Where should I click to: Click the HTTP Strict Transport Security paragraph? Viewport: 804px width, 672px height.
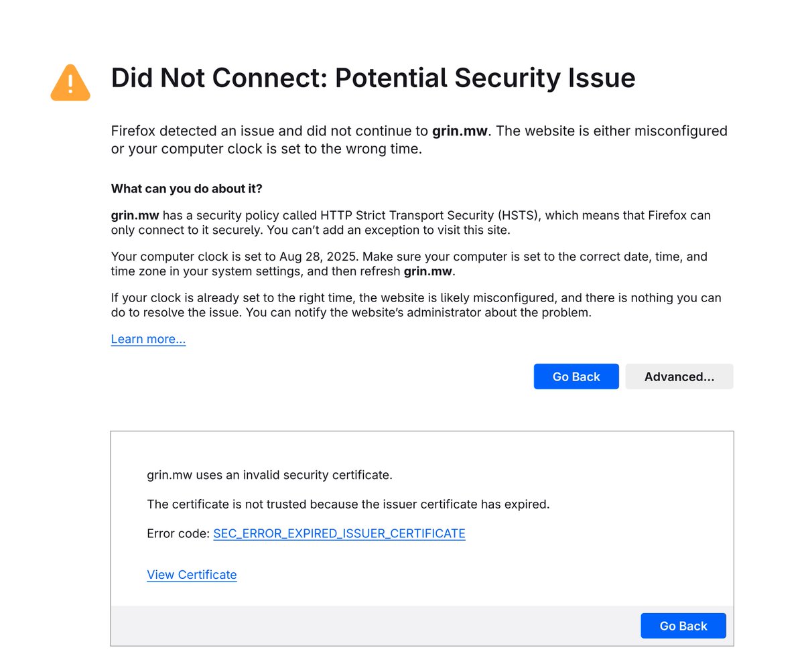(411, 223)
